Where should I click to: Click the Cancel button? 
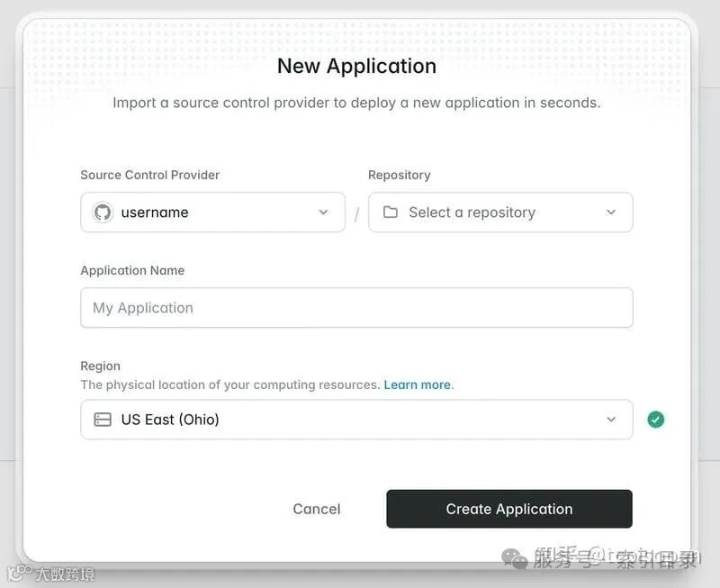click(x=317, y=509)
